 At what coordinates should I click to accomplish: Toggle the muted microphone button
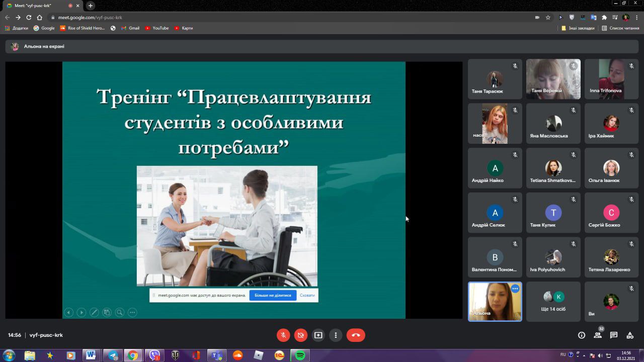click(283, 335)
